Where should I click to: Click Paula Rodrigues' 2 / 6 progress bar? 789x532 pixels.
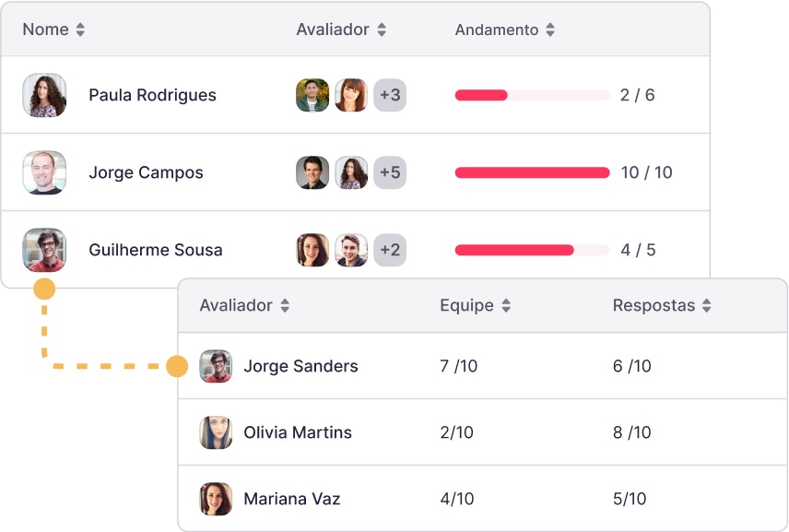click(532, 95)
